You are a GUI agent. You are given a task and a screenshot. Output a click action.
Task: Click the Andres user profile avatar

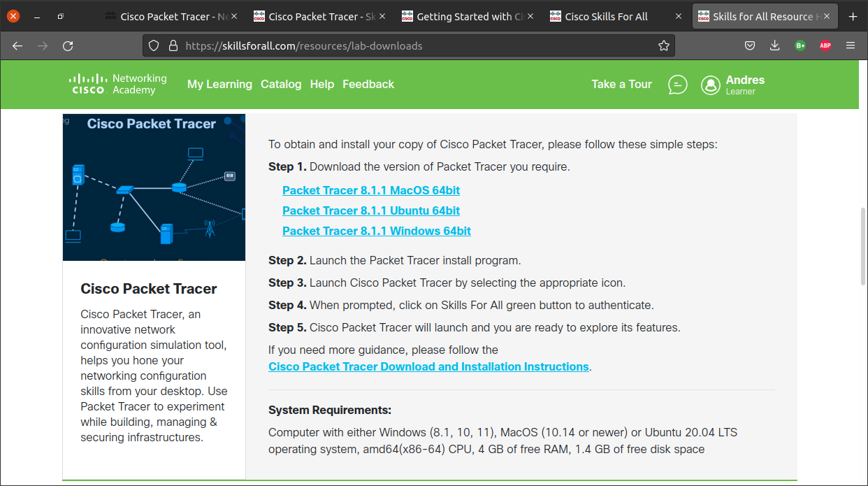[x=711, y=85]
